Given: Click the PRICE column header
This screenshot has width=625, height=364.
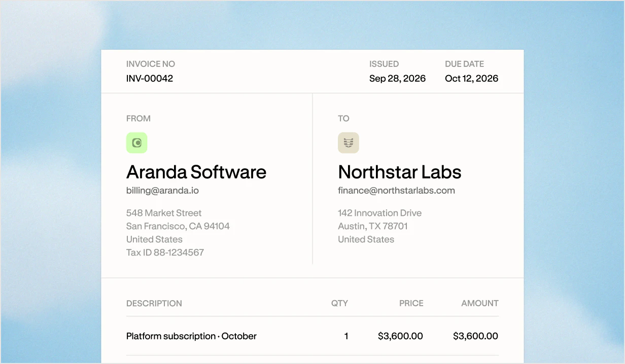Looking at the screenshot, I should tap(411, 303).
